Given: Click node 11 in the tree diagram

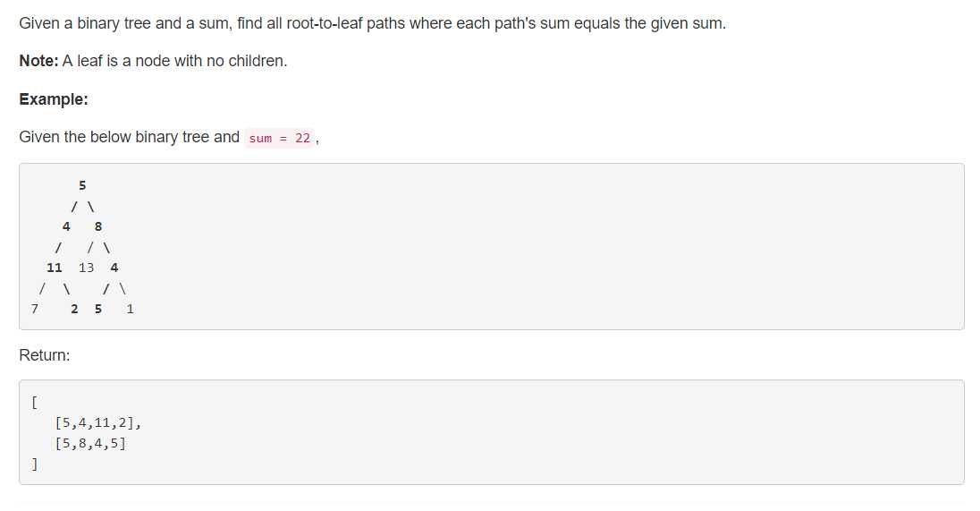Looking at the screenshot, I should [55, 268].
